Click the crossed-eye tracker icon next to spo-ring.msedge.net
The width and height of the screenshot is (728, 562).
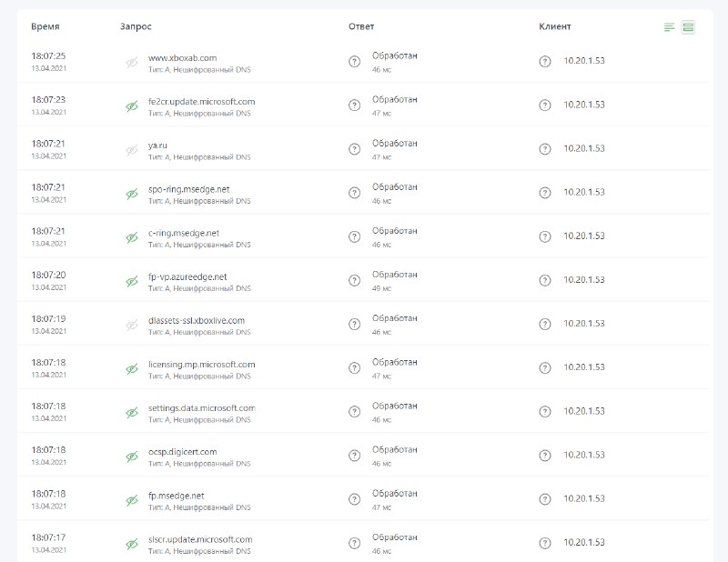coord(132,194)
